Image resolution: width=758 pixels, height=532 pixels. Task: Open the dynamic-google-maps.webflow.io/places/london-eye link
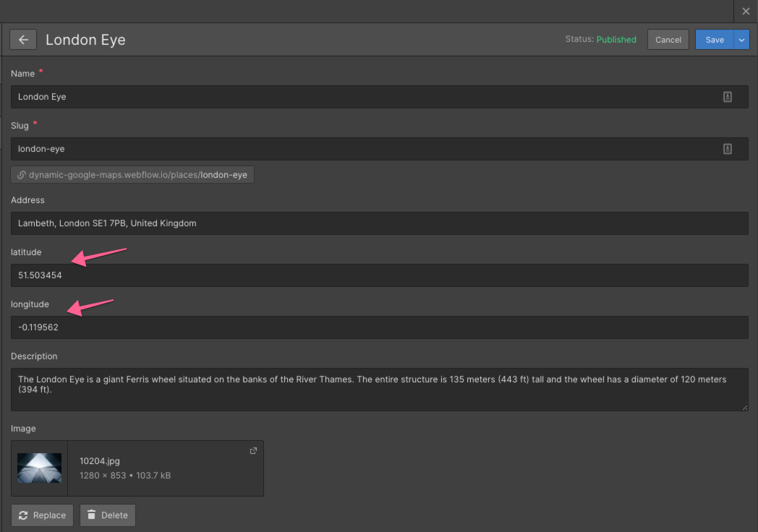click(132, 175)
